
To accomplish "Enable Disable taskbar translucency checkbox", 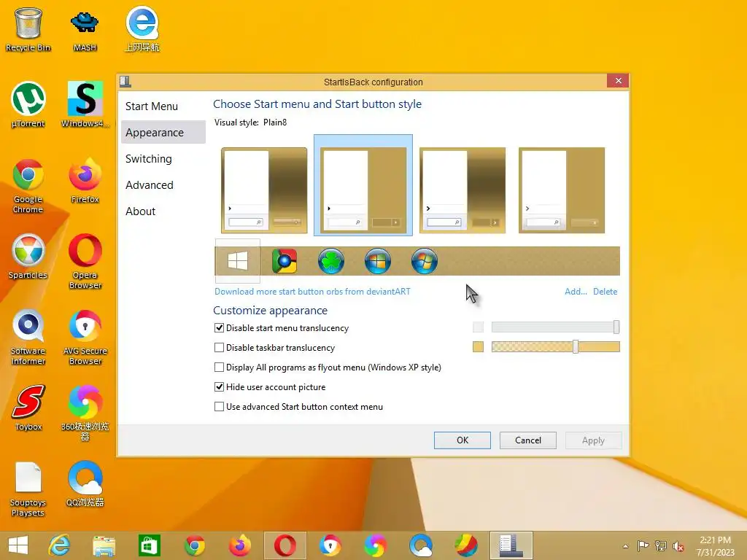I will tap(219, 348).
